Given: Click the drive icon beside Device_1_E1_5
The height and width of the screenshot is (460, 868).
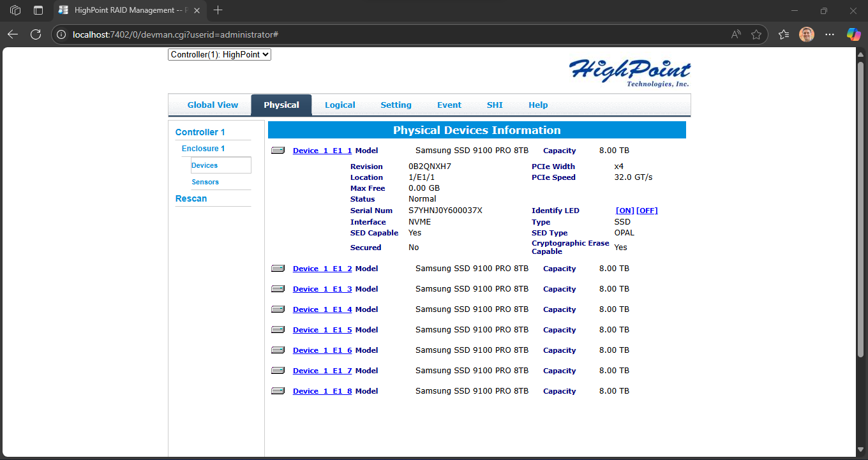Looking at the screenshot, I should tap(278, 329).
